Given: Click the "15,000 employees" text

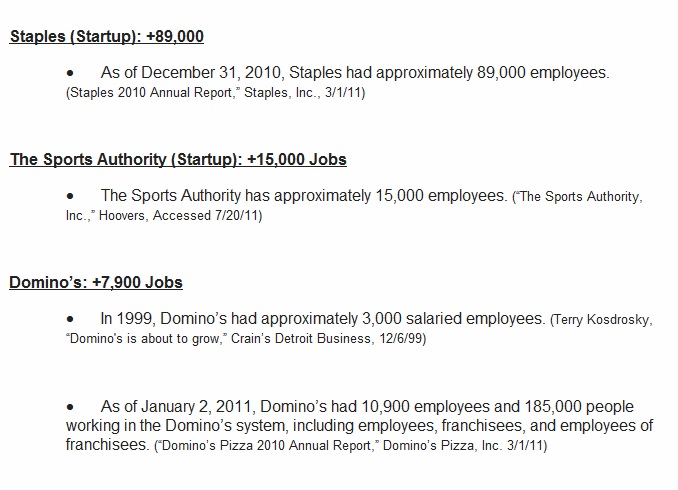Looking at the screenshot, I should 443,196.
